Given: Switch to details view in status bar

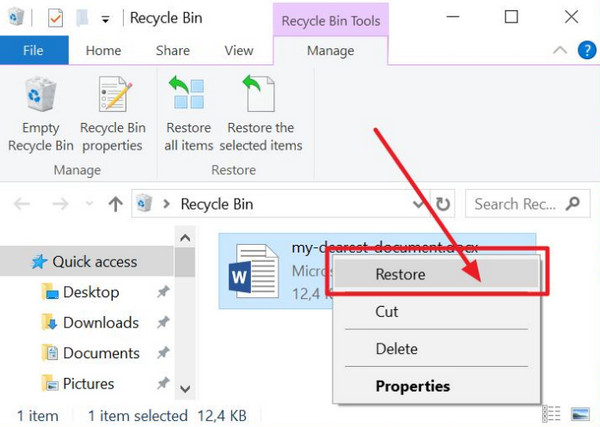Looking at the screenshot, I should 551,414.
